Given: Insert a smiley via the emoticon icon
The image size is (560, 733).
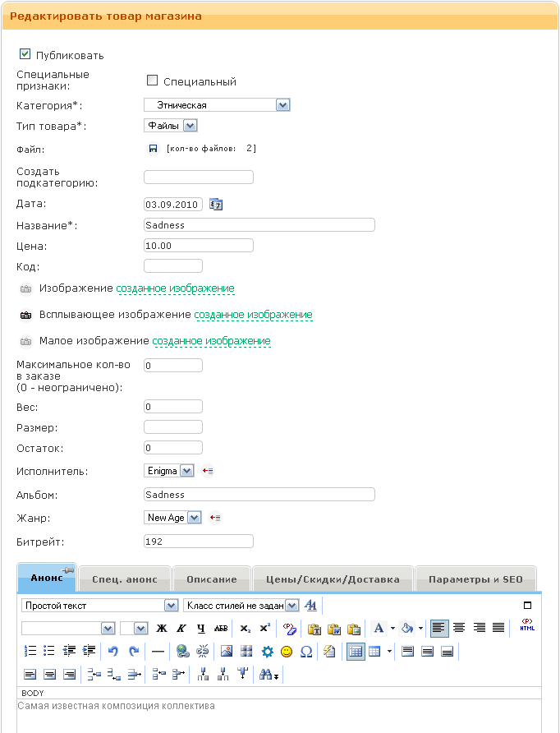Looking at the screenshot, I should click(x=287, y=652).
